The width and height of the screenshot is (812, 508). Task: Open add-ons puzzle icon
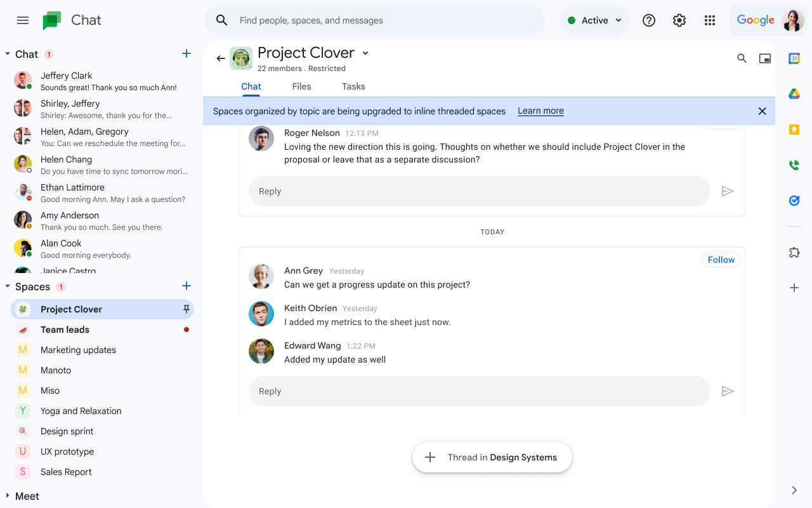(x=794, y=252)
